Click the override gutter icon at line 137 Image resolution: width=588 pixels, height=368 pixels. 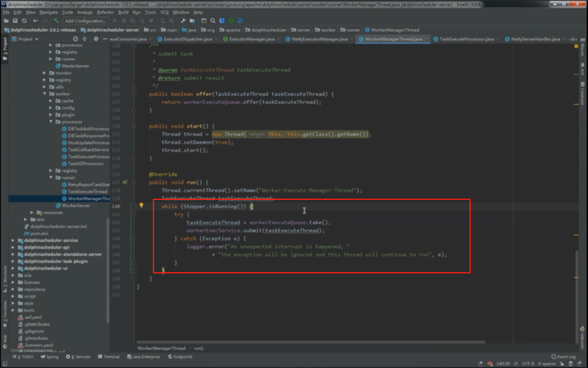(x=125, y=182)
